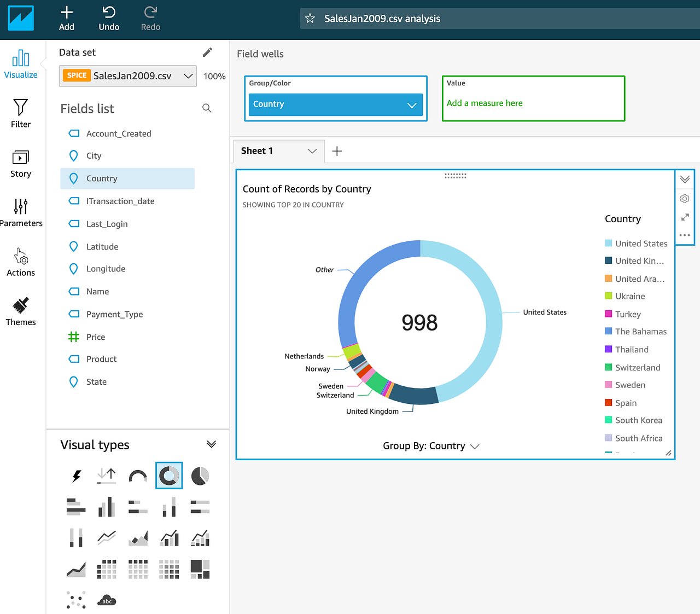The height and width of the screenshot is (614, 700).
Task: Open visual settings via the gear icon
Action: 684,198
